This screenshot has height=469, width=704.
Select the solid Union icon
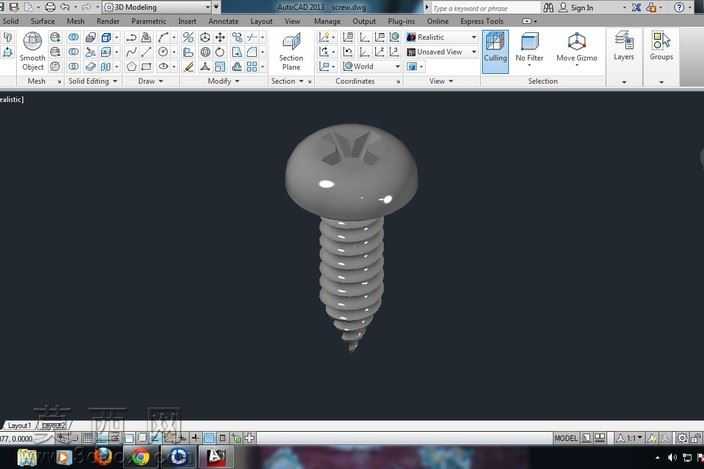(73, 37)
